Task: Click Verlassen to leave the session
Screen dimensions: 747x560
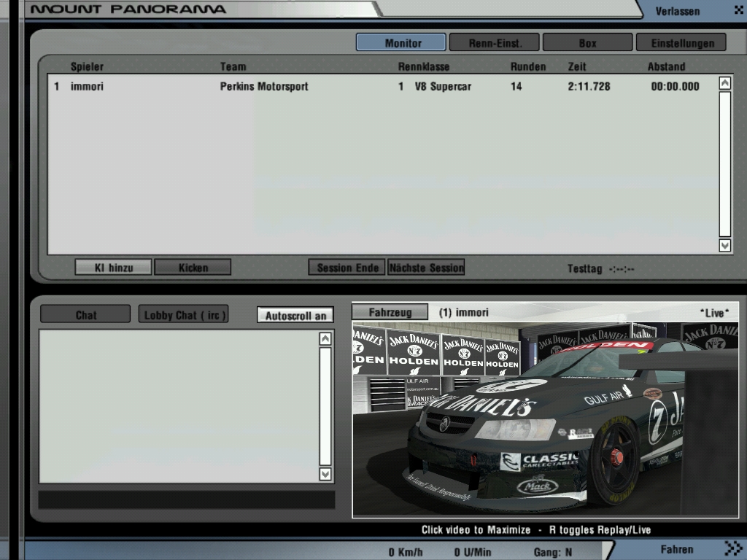Action: pyautogui.click(x=678, y=11)
